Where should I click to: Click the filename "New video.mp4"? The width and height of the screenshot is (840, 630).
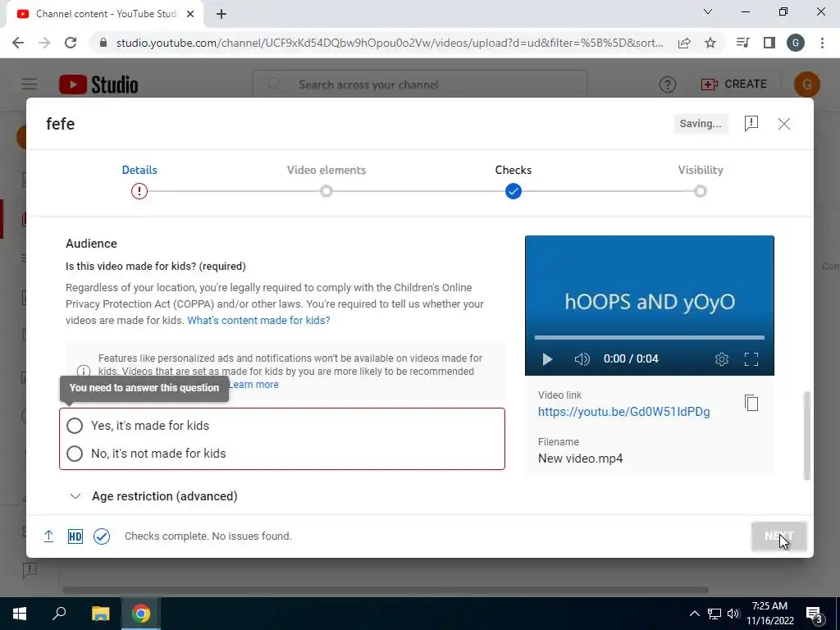tap(580, 459)
